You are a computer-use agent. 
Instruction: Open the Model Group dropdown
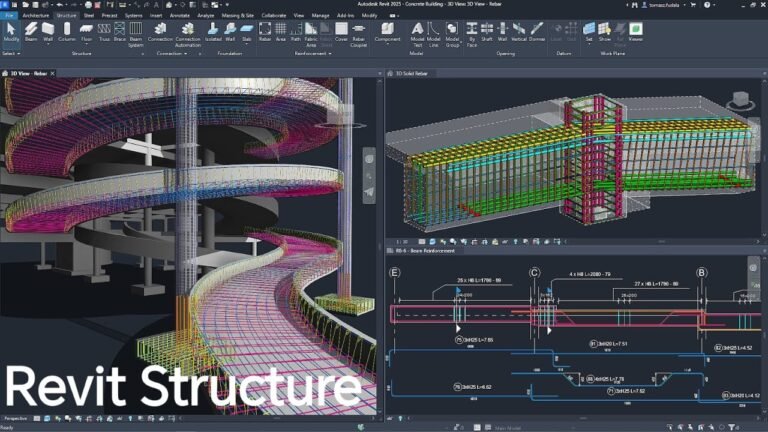click(x=461, y=42)
